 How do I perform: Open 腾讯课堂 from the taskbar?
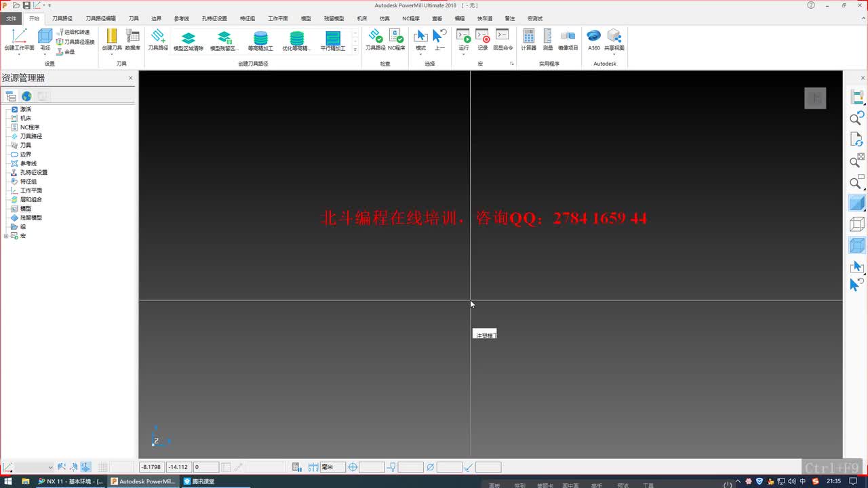(x=199, y=481)
